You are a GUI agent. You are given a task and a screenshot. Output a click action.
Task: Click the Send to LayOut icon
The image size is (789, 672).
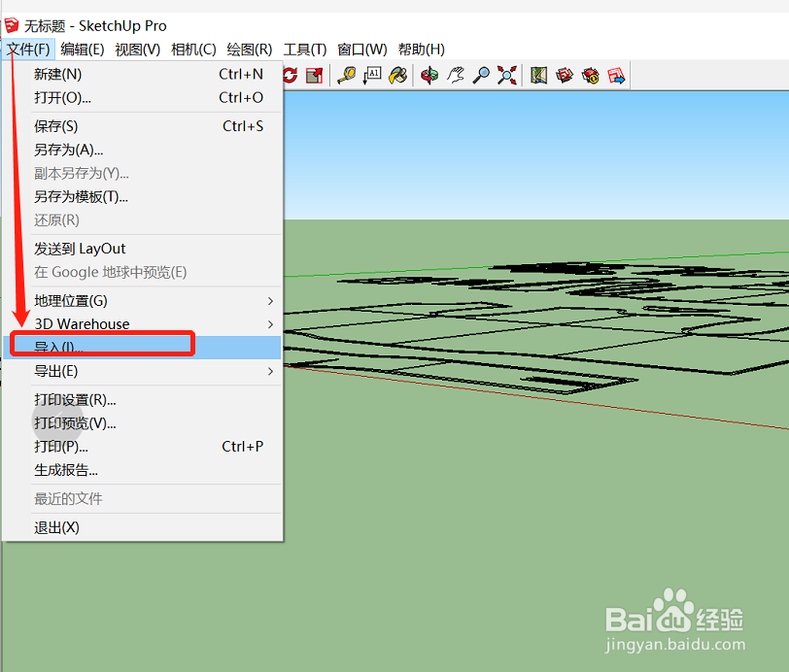tap(616, 76)
